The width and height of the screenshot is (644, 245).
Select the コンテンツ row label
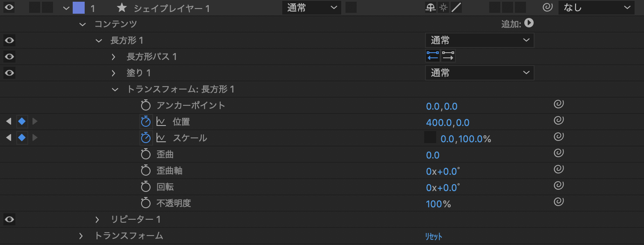[115, 24]
